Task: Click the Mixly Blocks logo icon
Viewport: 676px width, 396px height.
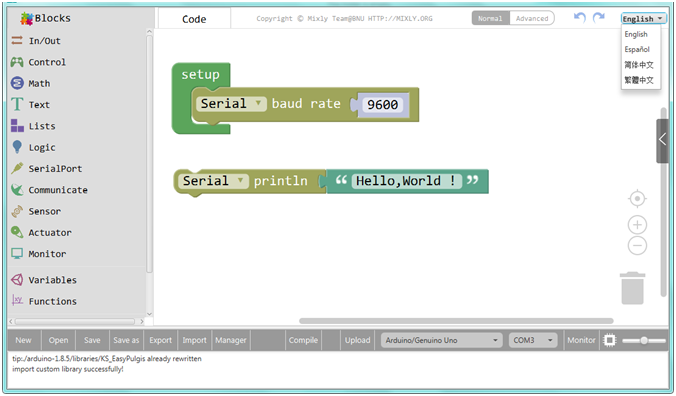Action: point(27,19)
